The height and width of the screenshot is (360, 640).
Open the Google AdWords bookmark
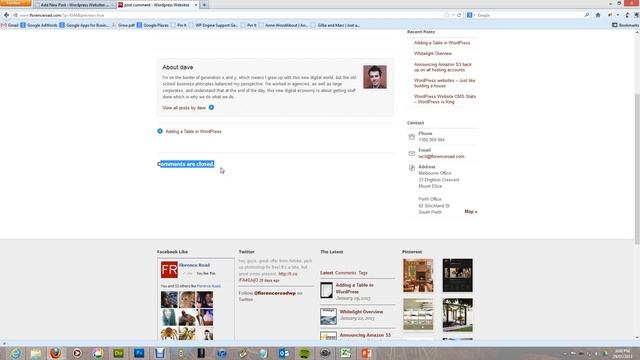39,25
